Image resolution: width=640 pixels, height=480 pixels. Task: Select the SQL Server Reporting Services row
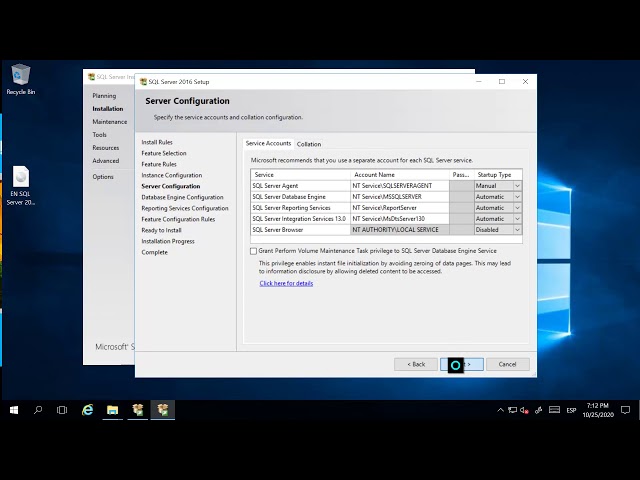300,208
